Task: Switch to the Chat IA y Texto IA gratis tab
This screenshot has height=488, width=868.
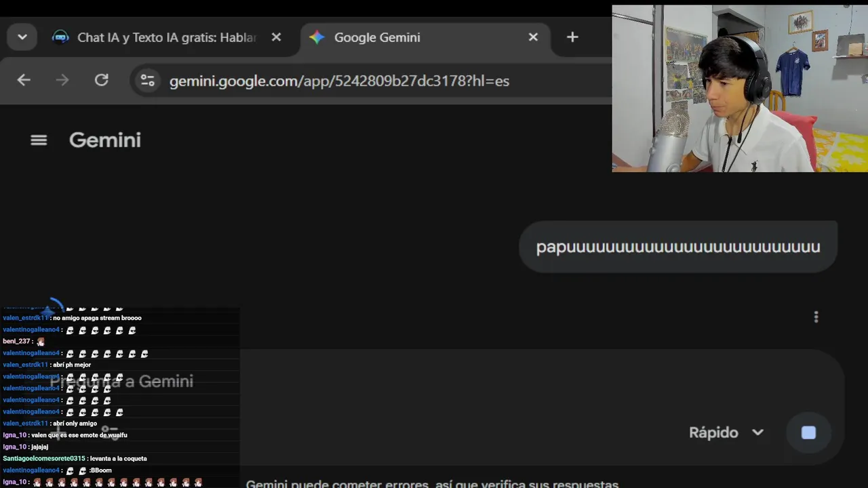Action: click(x=166, y=37)
